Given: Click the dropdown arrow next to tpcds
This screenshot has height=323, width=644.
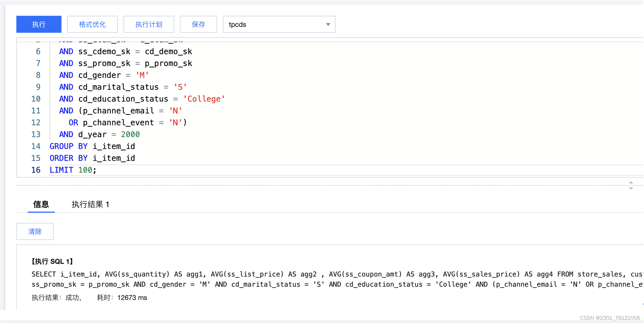Looking at the screenshot, I should click(328, 25).
